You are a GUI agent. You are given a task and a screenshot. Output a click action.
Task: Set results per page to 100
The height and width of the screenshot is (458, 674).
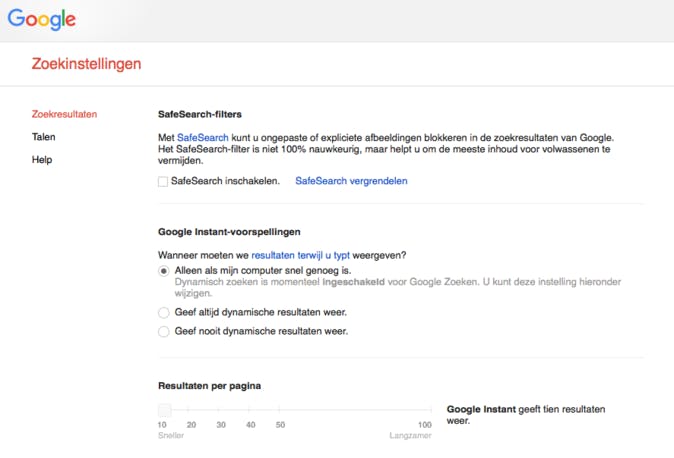click(425, 410)
